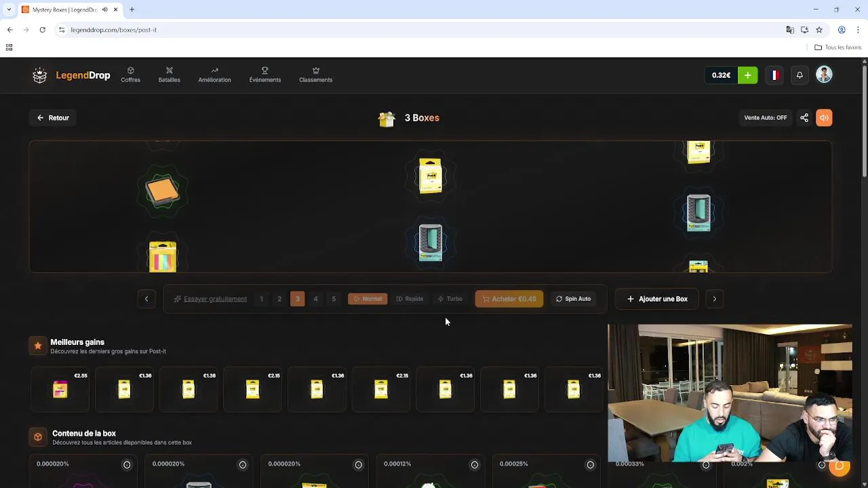Choose Normal spin speed

368,299
